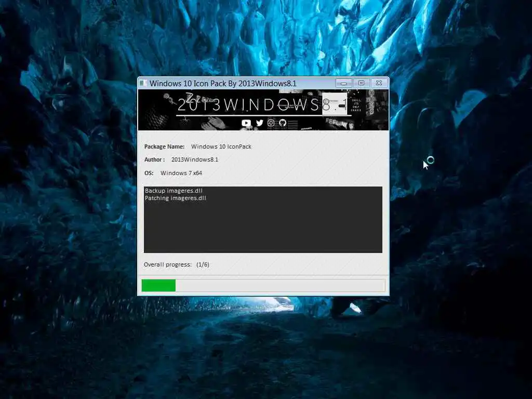Click the OS value 'Windows 7 x64'
The height and width of the screenshot is (399, 532).
[x=181, y=173]
